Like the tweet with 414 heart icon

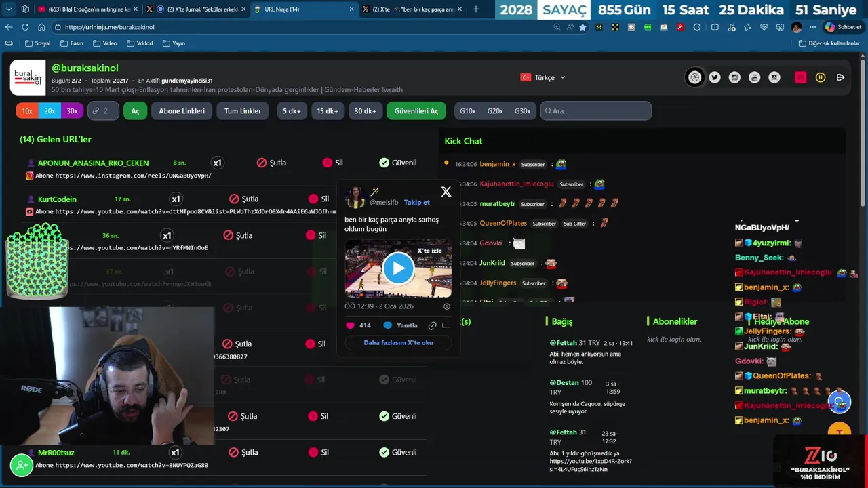point(351,325)
